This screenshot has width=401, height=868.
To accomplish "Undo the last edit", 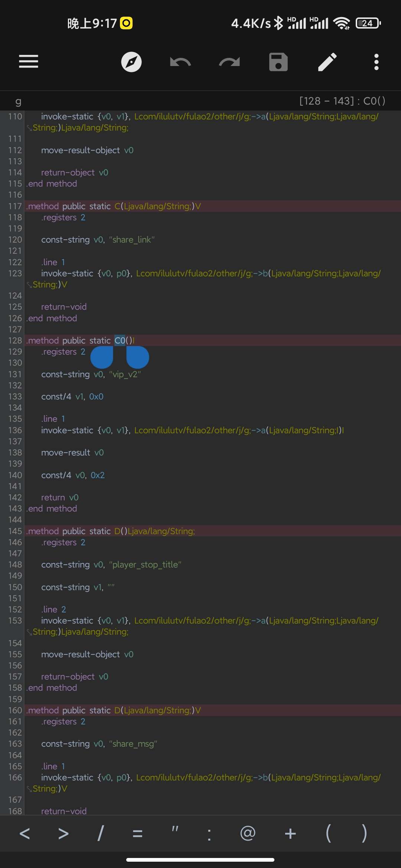I will tap(180, 62).
